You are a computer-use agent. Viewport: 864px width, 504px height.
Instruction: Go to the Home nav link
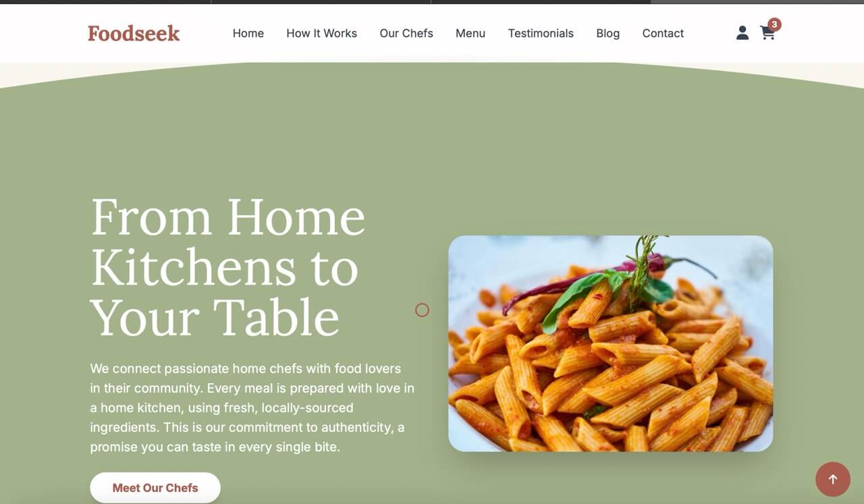pyautogui.click(x=248, y=33)
